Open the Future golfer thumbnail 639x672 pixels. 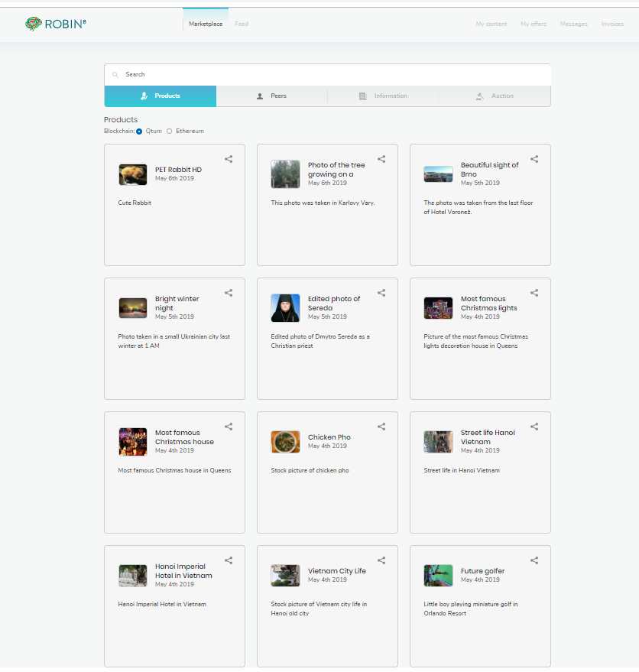(x=438, y=575)
